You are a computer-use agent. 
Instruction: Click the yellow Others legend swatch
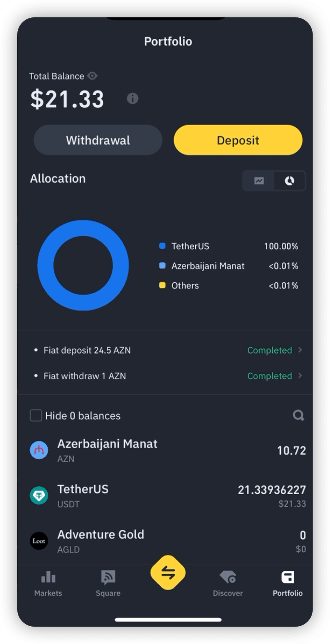[x=163, y=285]
